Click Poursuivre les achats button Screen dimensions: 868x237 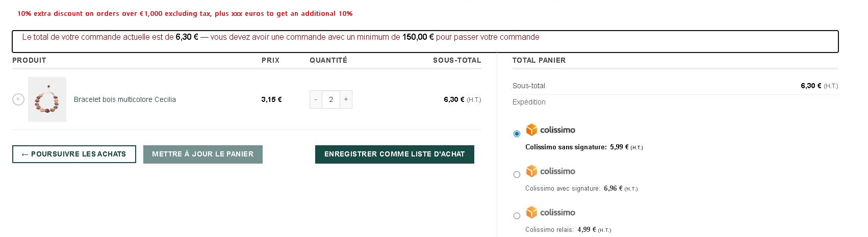pyautogui.click(x=74, y=154)
